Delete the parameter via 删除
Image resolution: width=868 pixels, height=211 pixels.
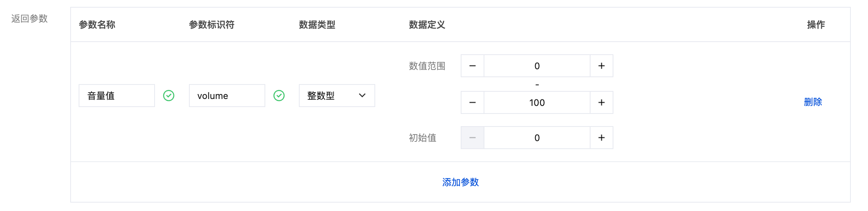813,102
